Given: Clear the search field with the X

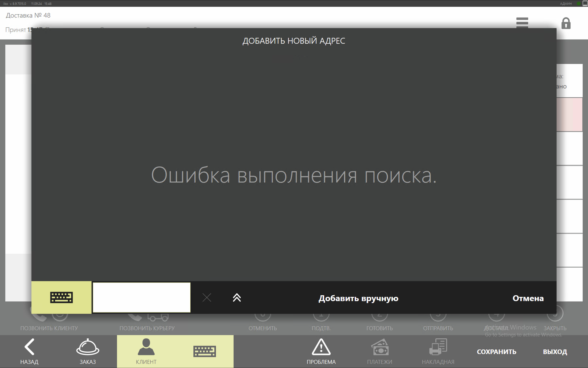Looking at the screenshot, I should point(207,297).
